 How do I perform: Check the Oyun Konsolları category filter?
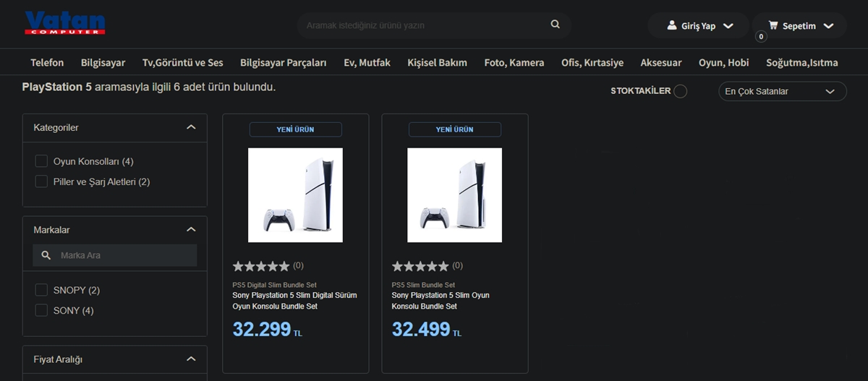click(x=42, y=161)
